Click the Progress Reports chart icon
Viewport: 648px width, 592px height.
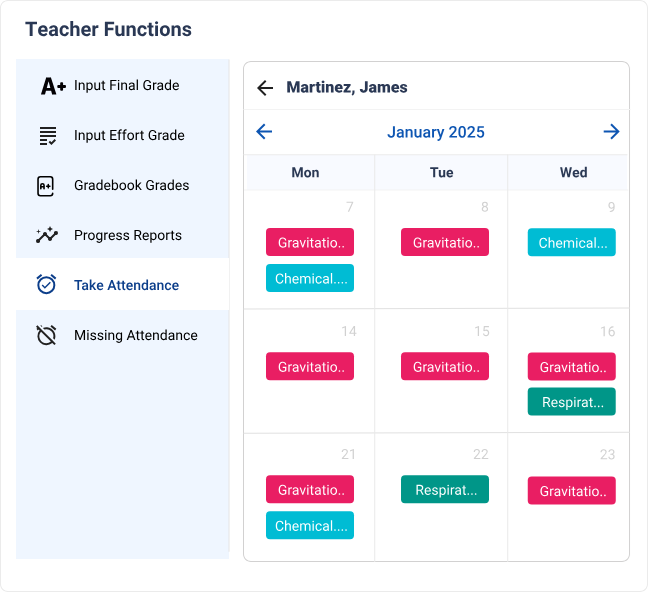(x=47, y=236)
